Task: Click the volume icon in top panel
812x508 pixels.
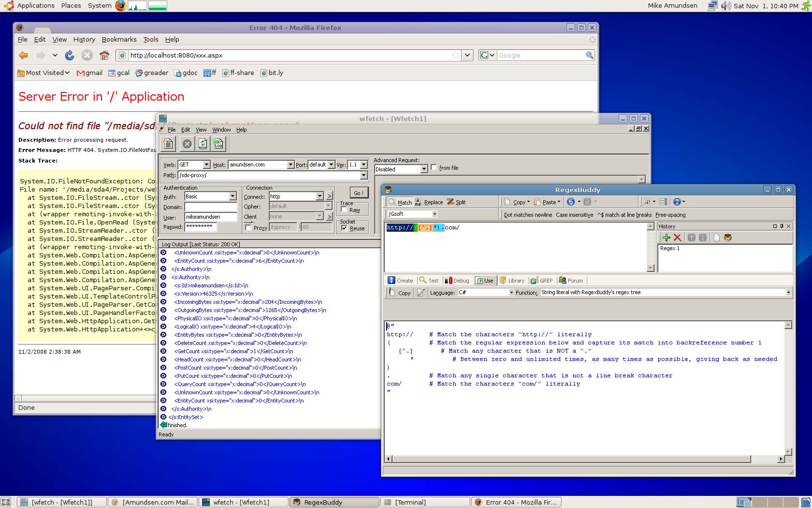Action: coord(725,6)
